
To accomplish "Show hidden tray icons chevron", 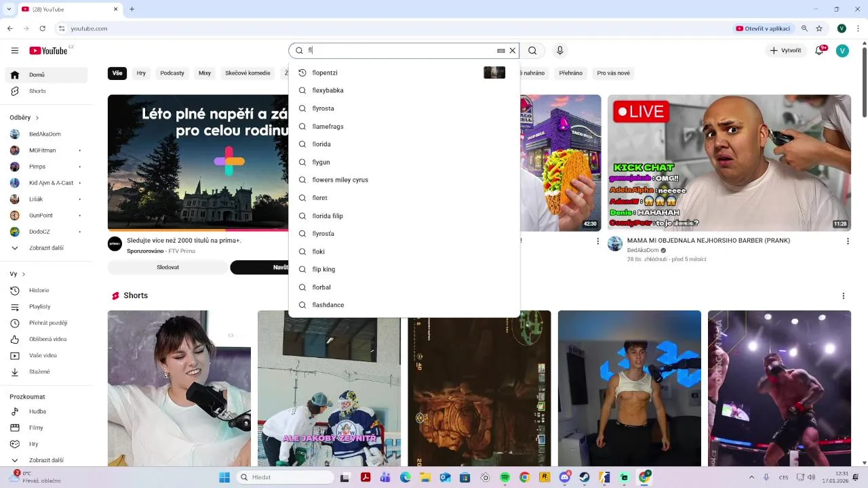I will [751, 477].
